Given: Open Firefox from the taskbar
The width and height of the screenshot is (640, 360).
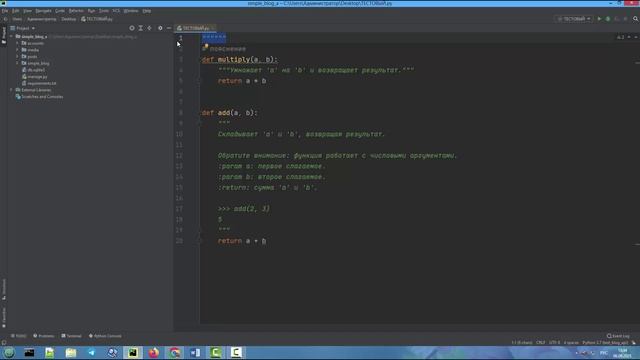Looking at the screenshot, I should 153,353.
